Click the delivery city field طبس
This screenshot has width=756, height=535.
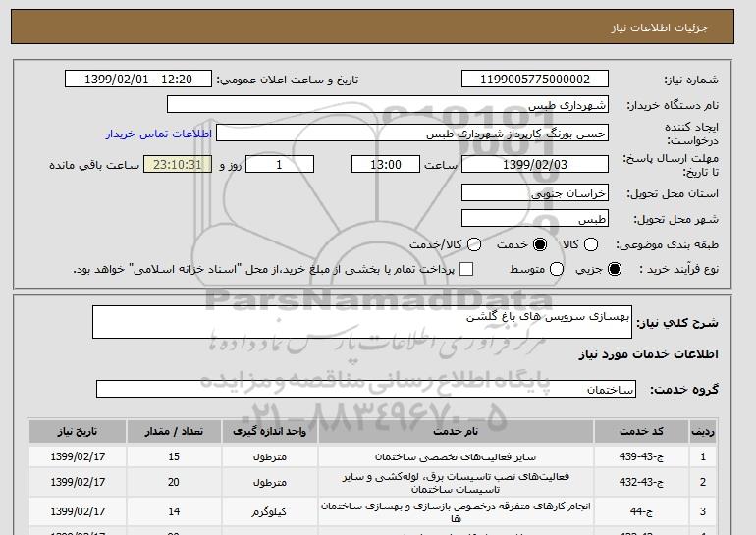pyautogui.click(x=535, y=218)
